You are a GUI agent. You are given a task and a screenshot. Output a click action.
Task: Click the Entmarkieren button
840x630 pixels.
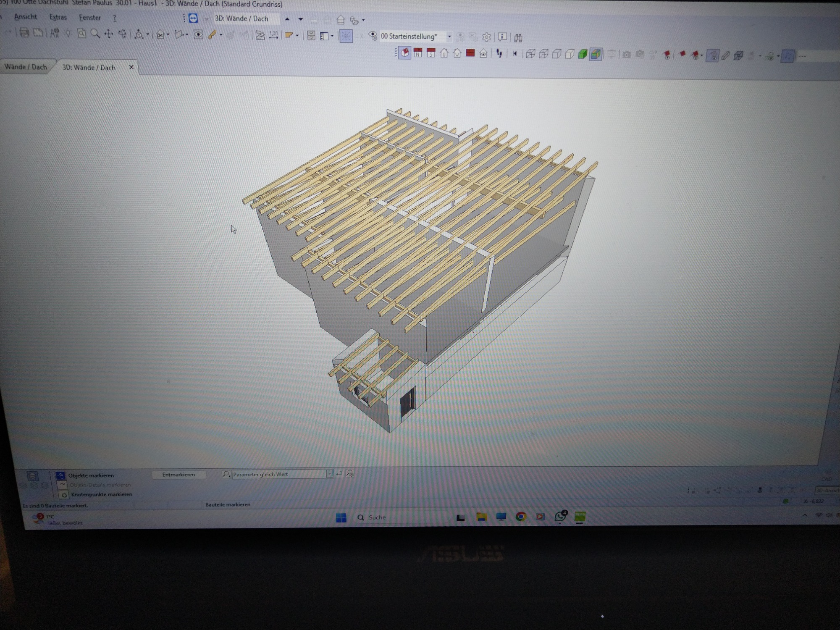point(178,475)
